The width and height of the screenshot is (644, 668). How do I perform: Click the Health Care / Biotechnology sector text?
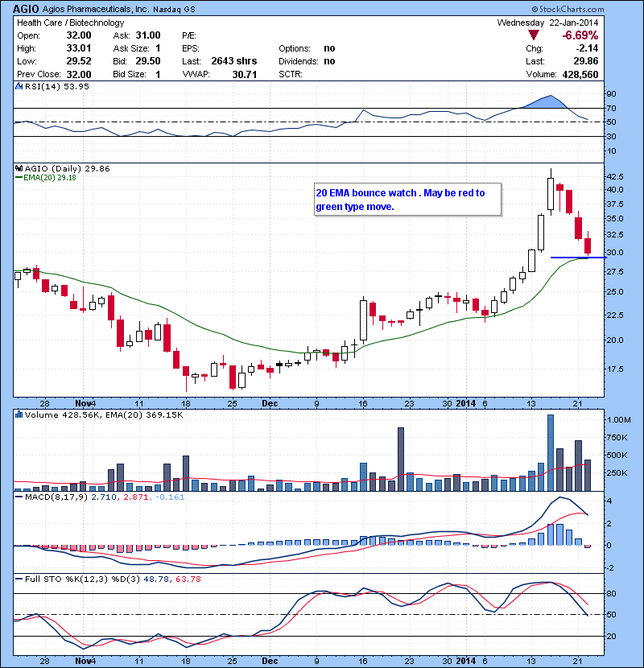[70, 23]
